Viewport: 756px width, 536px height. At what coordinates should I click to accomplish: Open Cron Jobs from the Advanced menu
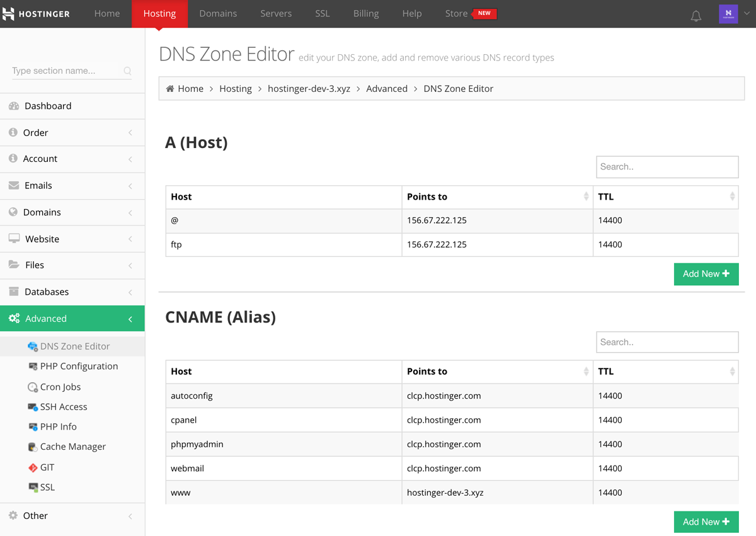31,386
